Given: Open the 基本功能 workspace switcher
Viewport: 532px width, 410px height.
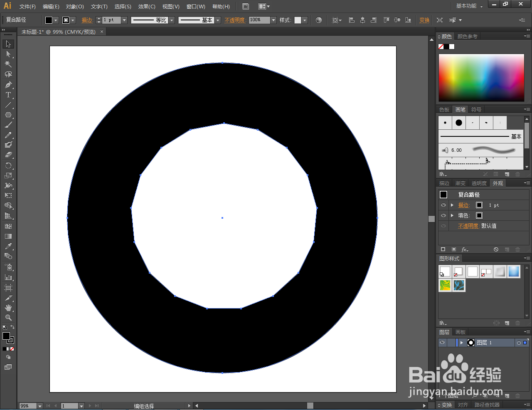Looking at the screenshot, I should [x=469, y=6].
